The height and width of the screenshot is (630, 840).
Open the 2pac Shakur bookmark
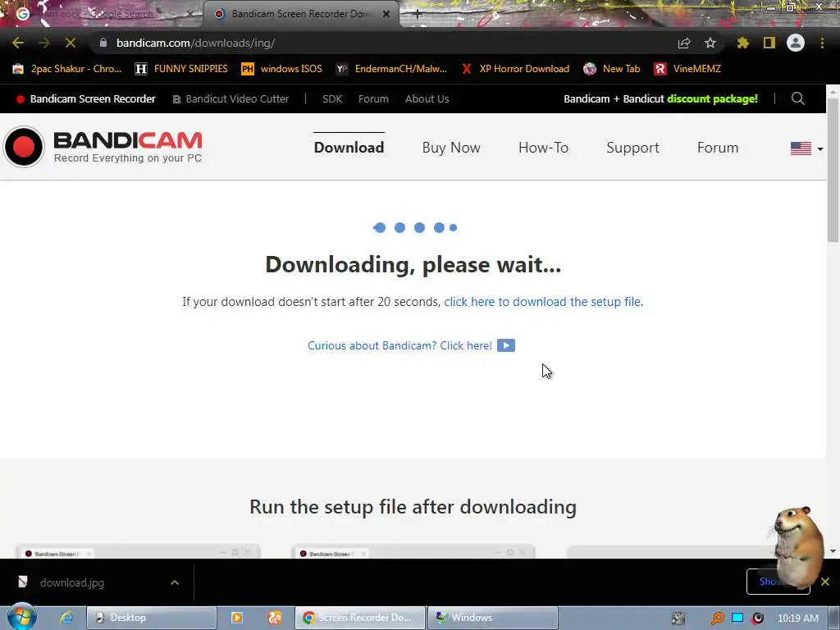tap(67, 69)
